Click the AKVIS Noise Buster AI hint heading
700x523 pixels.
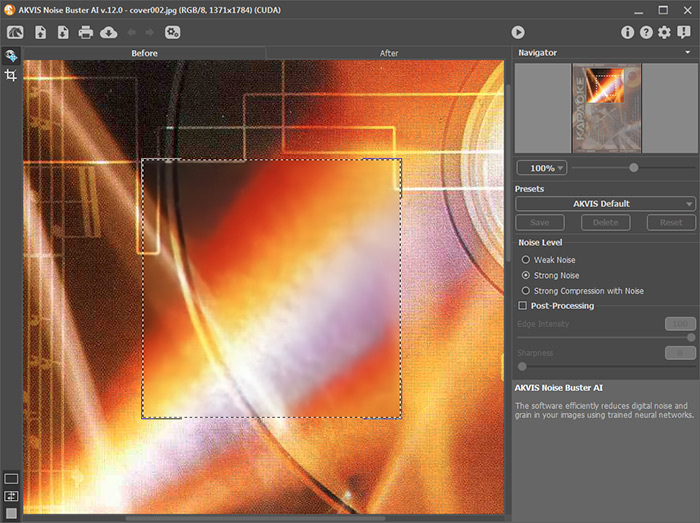[558, 388]
